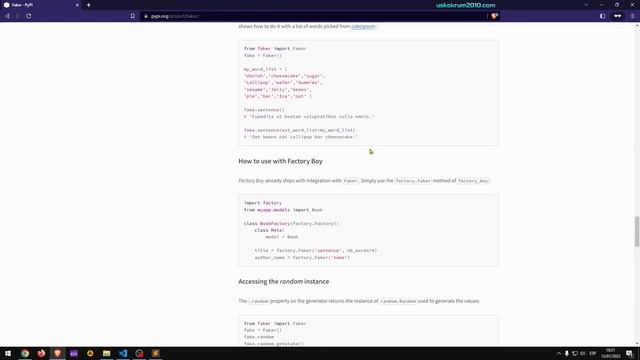The height and width of the screenshot is (360, 640).
Task: Click the scrollbar up arrow
Action: [x=637, y=26]
